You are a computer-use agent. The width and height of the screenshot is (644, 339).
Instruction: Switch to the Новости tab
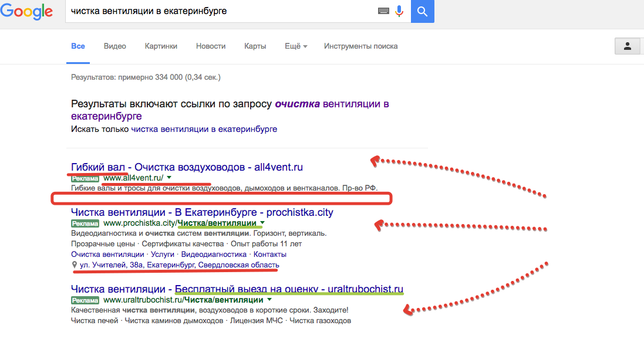pyautogui.click(x=211, y=46)
